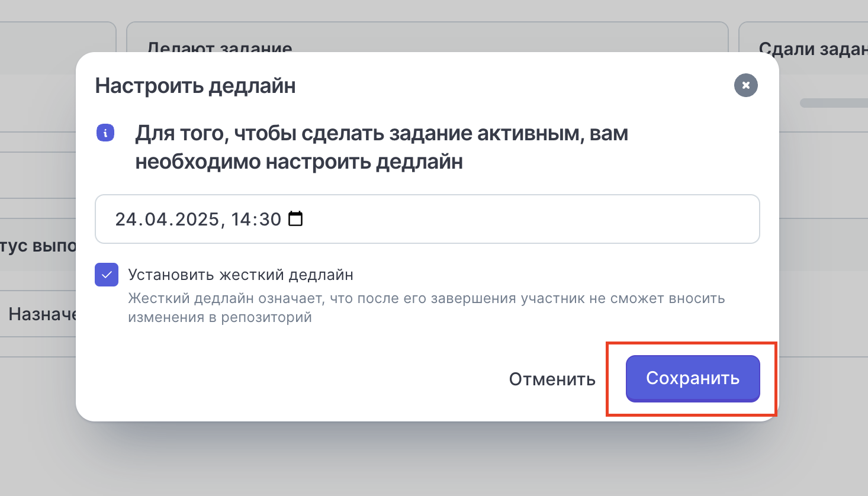The height and width of the screenshot is (496, 868).
Task: Click the info message about making task active
Action: (382, 147)
